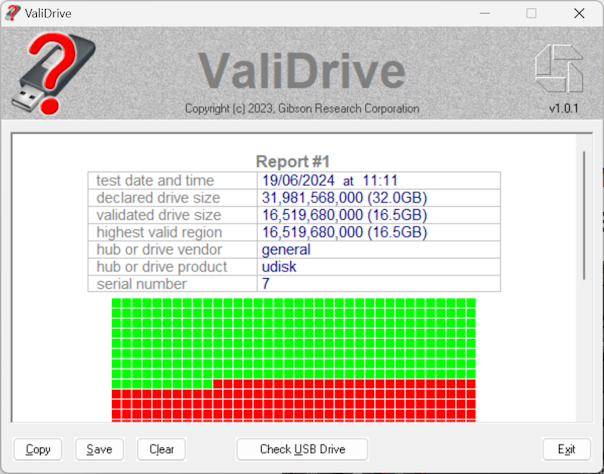Save the drive report

point(99,449)
